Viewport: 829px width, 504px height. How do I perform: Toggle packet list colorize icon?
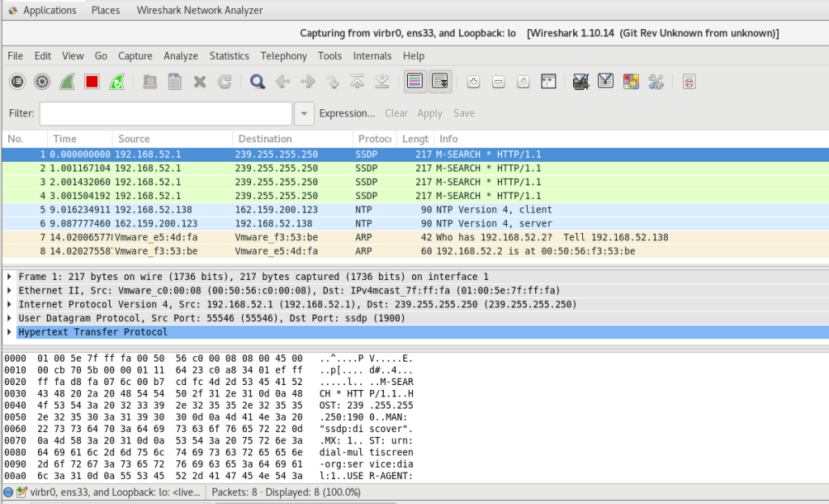click(415, 82)
